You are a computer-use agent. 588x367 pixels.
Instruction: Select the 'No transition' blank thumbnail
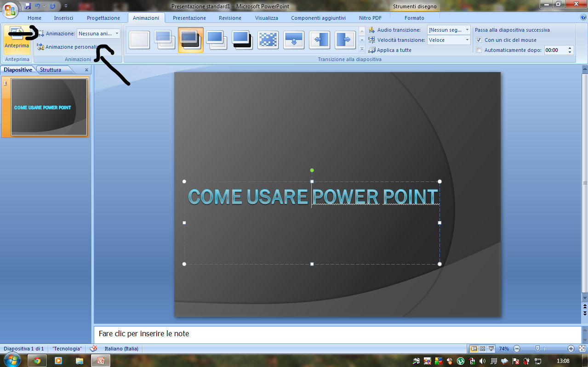click(139, 40)
